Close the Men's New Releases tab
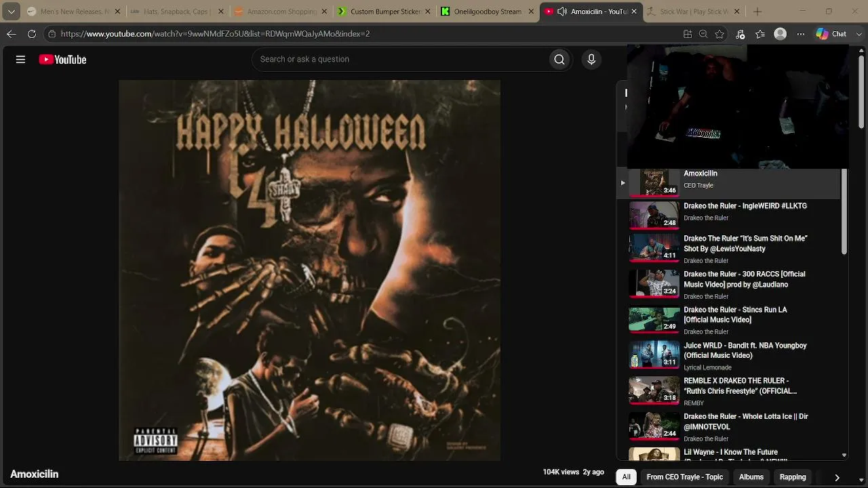The image size is (868, 488). point(117,12)
